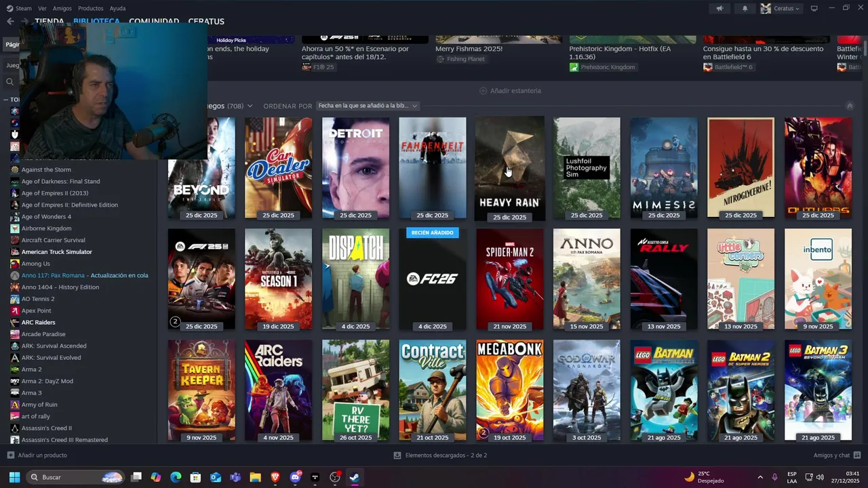868x488 pixels.
Task: Select ARK: Survival Evolved in sidebar
Action: click(51, 357)
